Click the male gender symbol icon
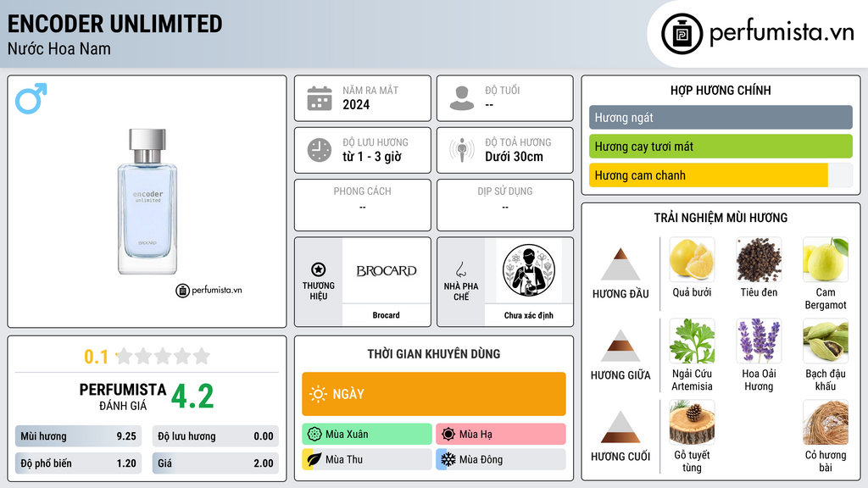Screen dimensions: 868x488 pyautogui.click(x=31, y=98)
